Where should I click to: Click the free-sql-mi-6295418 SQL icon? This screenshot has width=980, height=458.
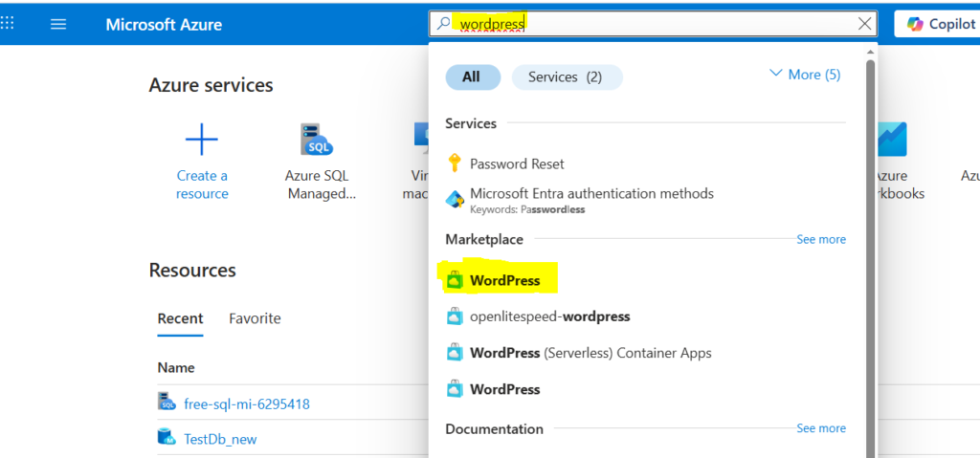click(x=167, y=402)
